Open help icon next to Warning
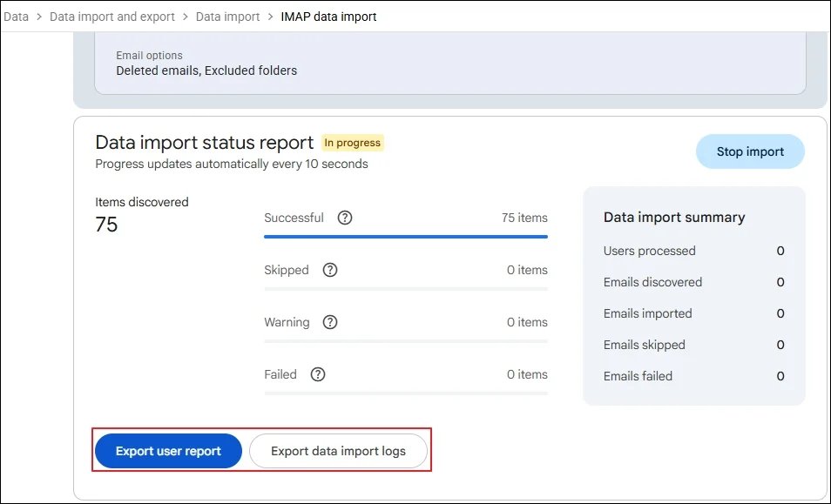This screenshot has height=504, width=831. [x=330, y=322]
